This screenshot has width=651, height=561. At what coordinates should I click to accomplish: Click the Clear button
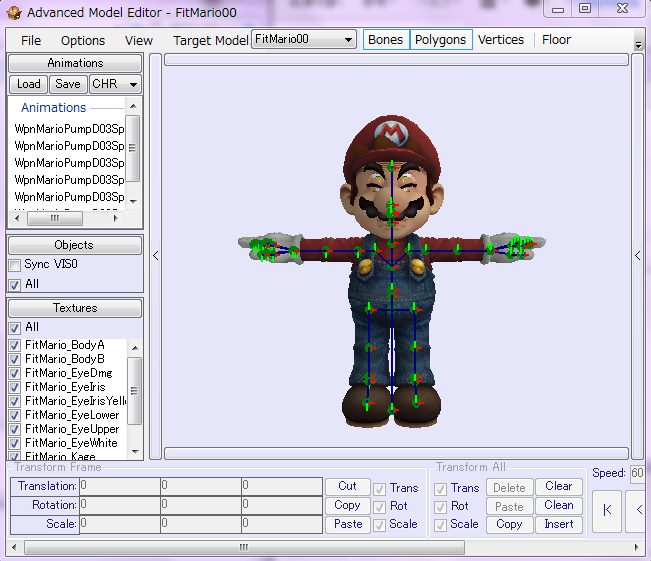pyautogui.click(x=559, y=486)
